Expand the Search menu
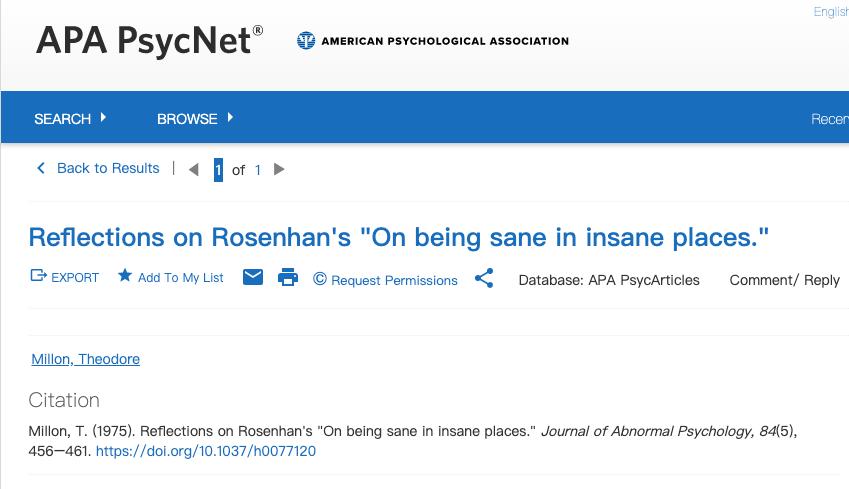The image size is (849, 489). [x=70, y=118]
